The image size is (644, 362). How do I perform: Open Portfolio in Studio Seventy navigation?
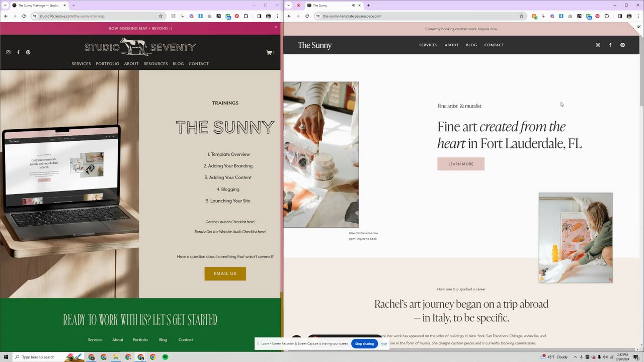[108, 64]
